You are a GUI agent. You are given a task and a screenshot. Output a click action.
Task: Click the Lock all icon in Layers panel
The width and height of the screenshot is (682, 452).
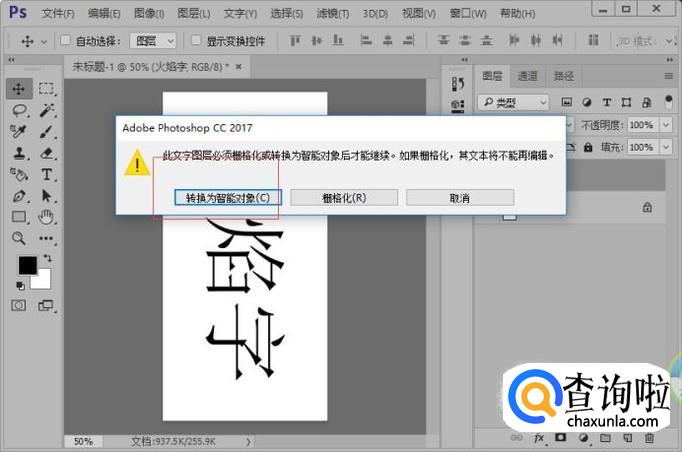pos(588,147)
